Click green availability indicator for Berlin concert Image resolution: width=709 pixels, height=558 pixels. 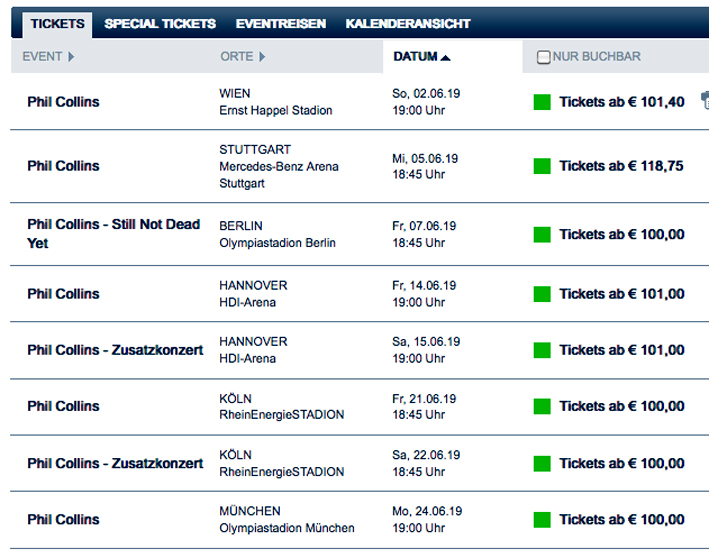[542, 235]
